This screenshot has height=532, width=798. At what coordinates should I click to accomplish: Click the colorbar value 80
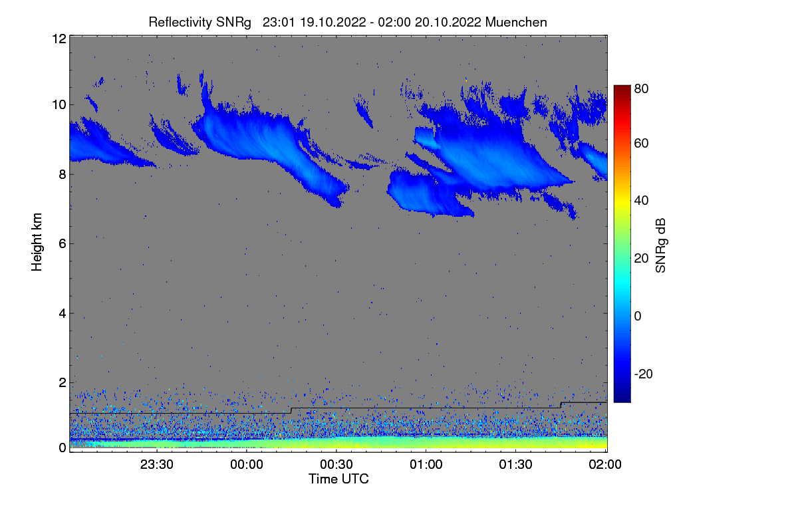(x=642, y=88)
